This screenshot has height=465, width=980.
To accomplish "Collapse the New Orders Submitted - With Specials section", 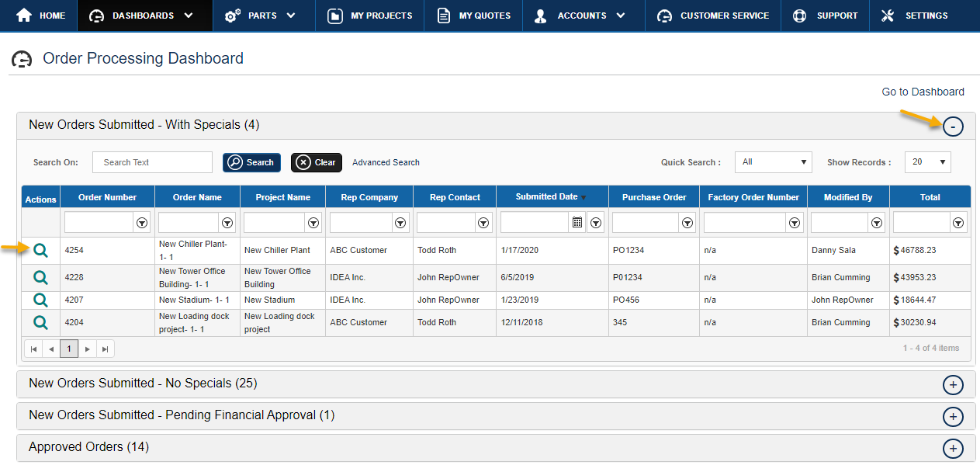I will (x=953, y=125).
